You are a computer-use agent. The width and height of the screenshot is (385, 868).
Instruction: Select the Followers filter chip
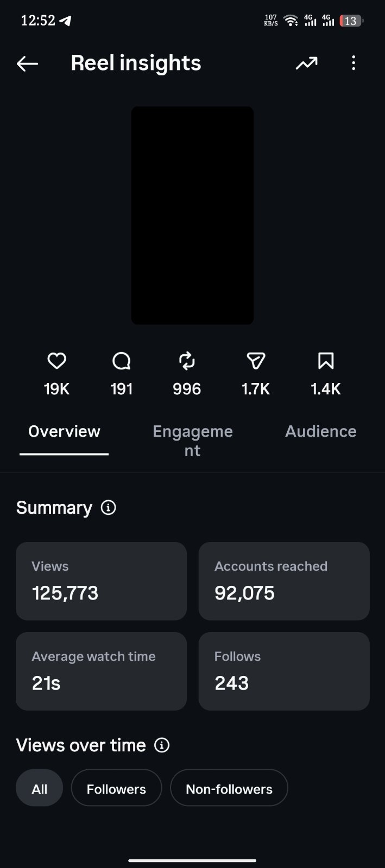116,788
